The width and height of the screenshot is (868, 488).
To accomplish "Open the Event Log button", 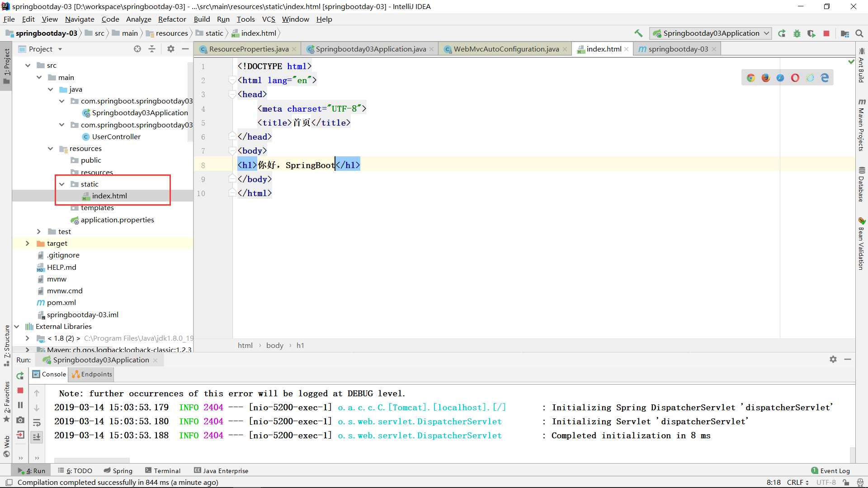I will point(830,470).
